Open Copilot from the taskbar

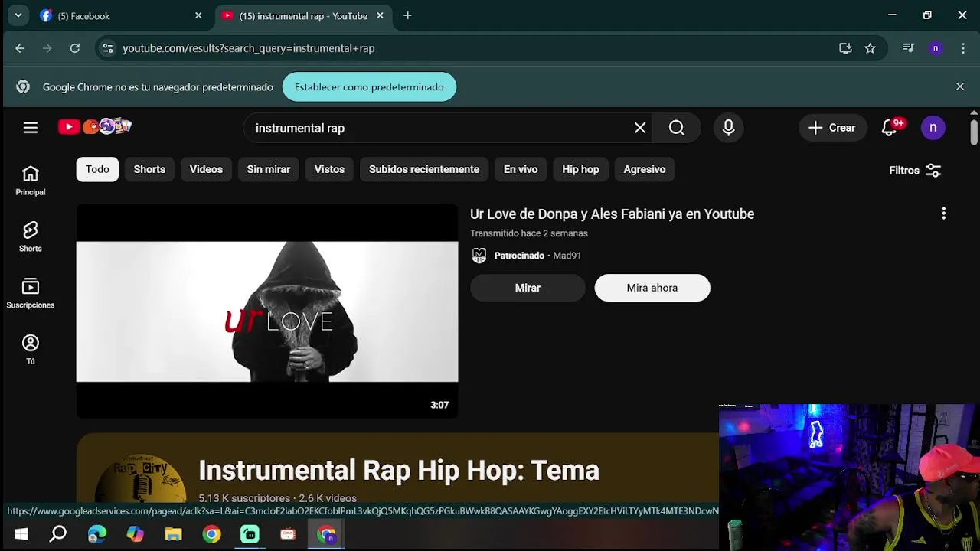click(x=135, y=534)
